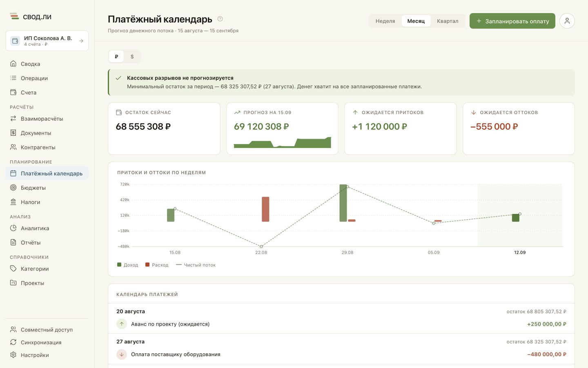This screenshot has height=368, width=588.
Task: Click the 20 августа date heading
Action: 131,311
